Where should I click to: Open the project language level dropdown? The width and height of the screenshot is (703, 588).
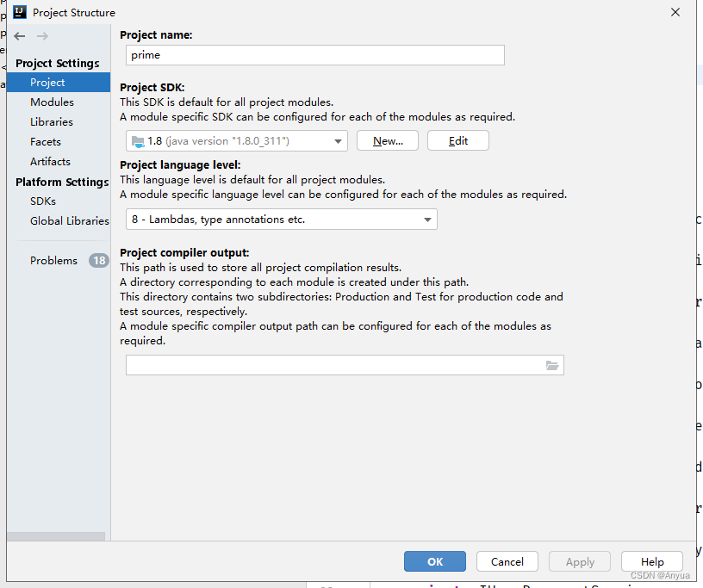pyautogui.click(x=281, y=220)
